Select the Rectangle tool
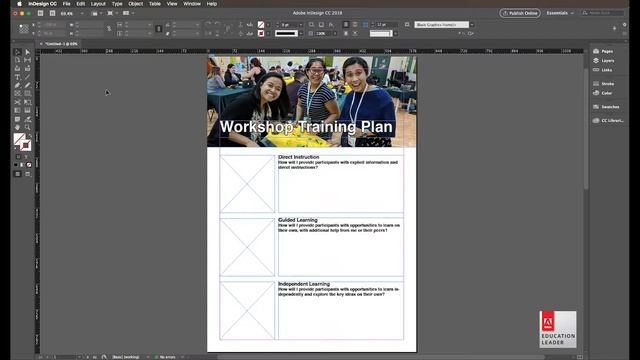 [27, 93]
